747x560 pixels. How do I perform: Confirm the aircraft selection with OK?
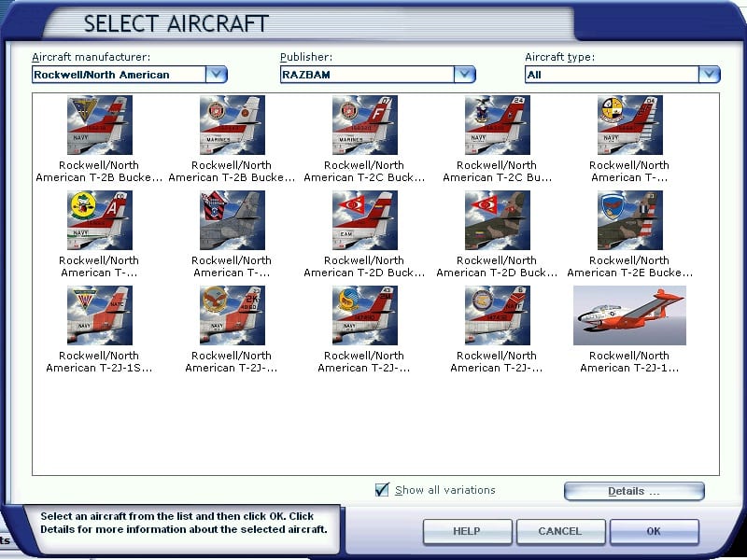pos(654,531)
